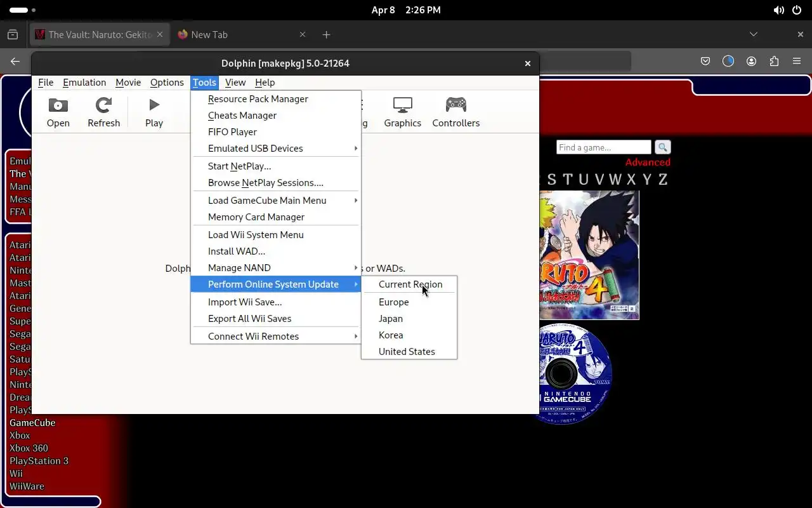The image size is (812, 508).
Task: Click letter Z in alphabet index
Action: click(x=662, y=180)
